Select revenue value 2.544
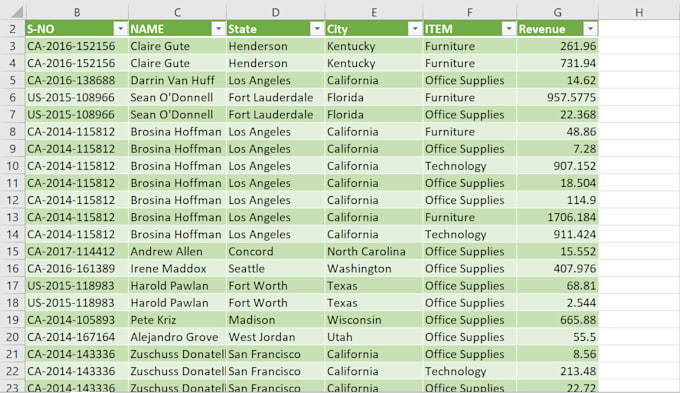 tap(558, 303)
